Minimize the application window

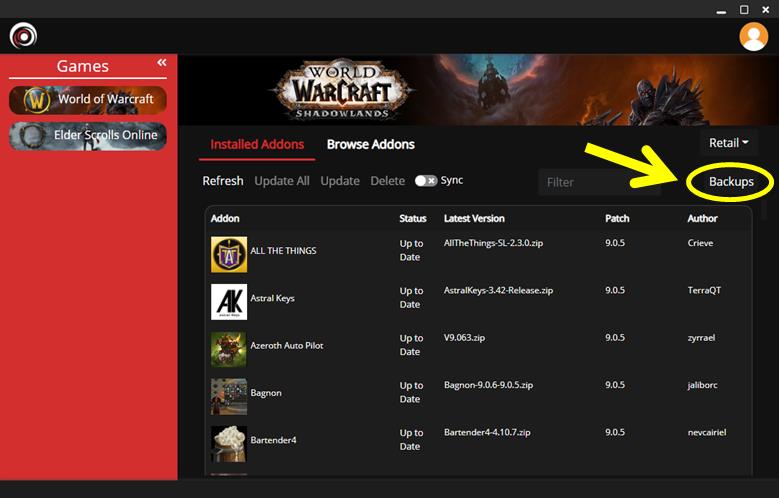tap(721, 10)
